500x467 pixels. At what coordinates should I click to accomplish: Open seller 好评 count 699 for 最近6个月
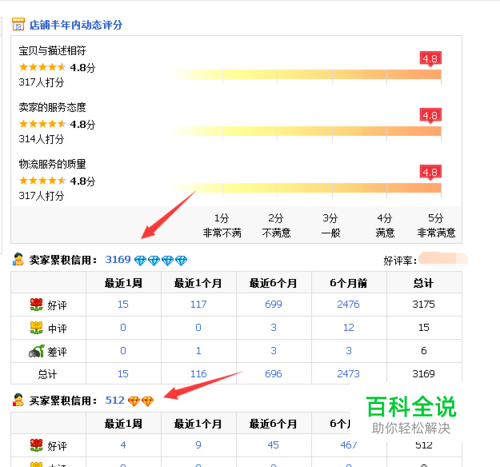pyautogui.click(x=273, y=304)
